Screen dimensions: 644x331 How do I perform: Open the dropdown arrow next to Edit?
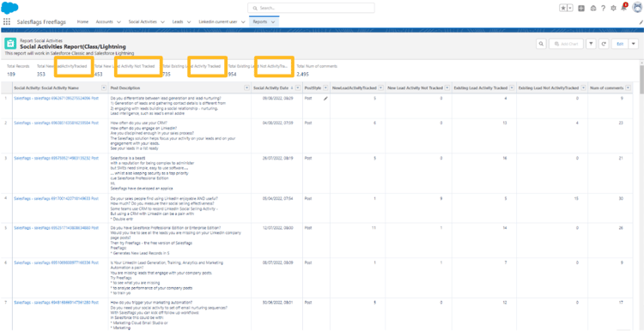633,44
